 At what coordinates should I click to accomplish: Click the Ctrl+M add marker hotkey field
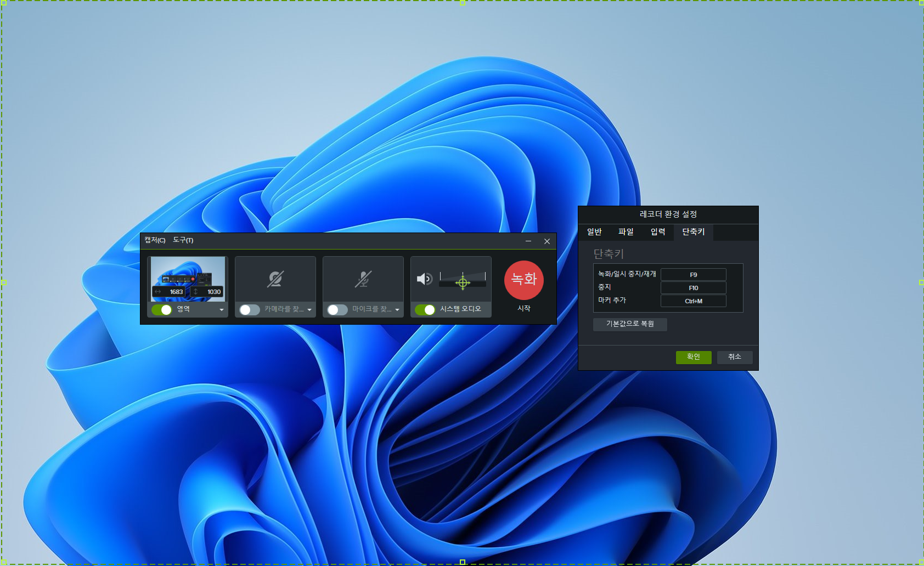point(694,301)
